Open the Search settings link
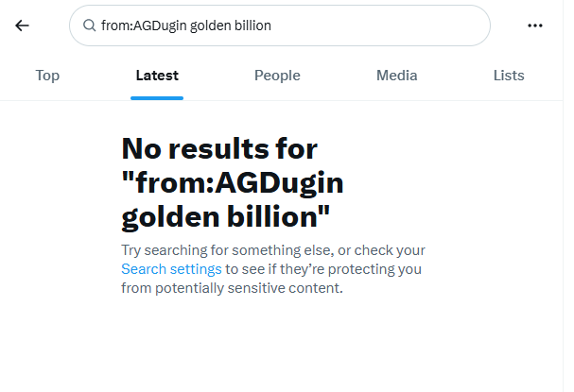This screenshot has height=392, width=574. click(171, 269)
